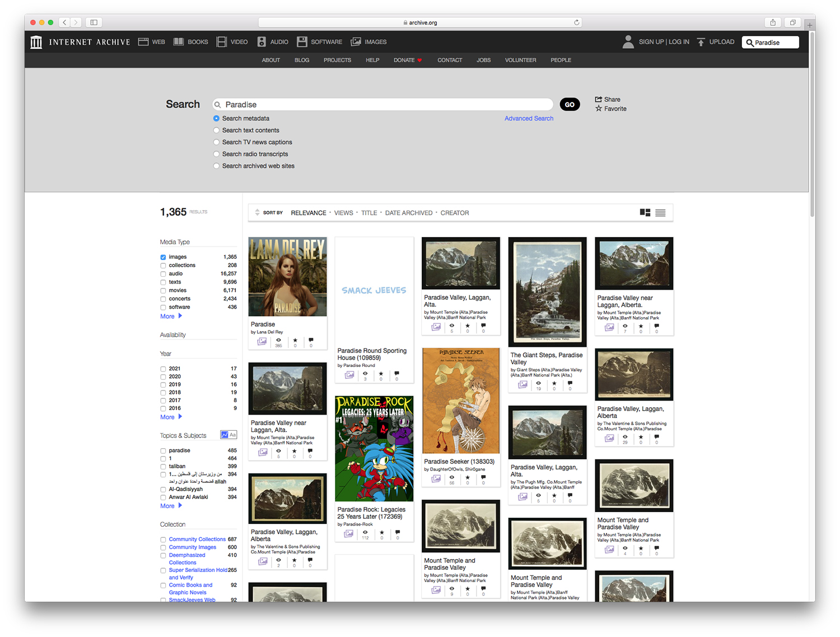840x637 pixels.
Task: Reload the page in Safari
Action: pyautogui.click(x=576, y=22)
